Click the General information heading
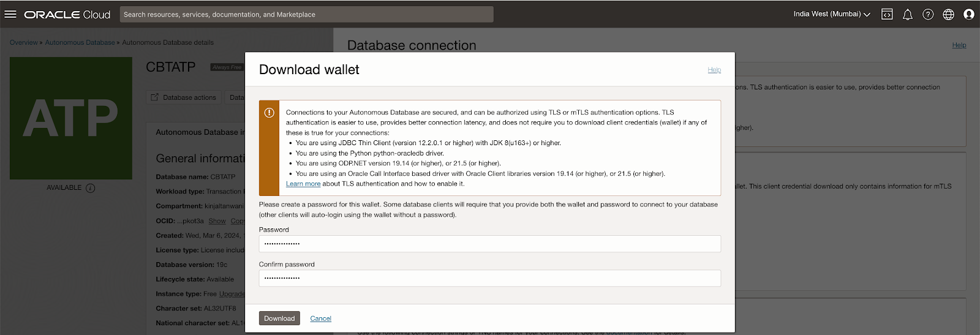This screenshot has width=980, height=335. pos(200,159)
